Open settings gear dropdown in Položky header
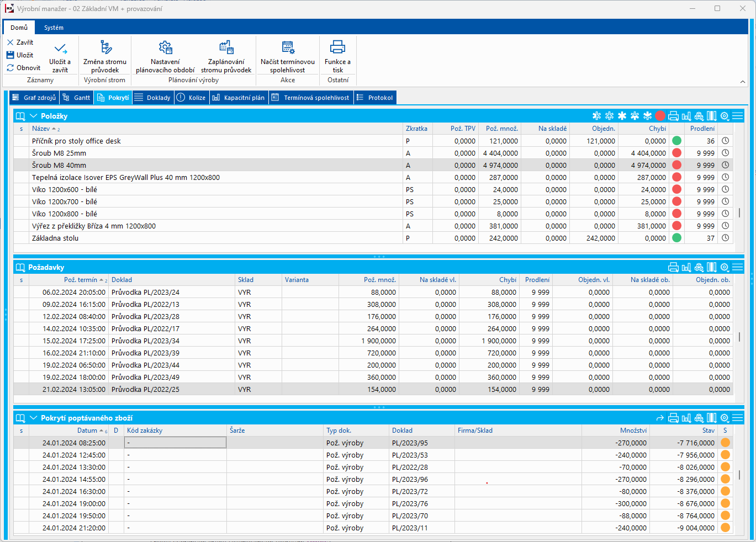 pos(725,116)
